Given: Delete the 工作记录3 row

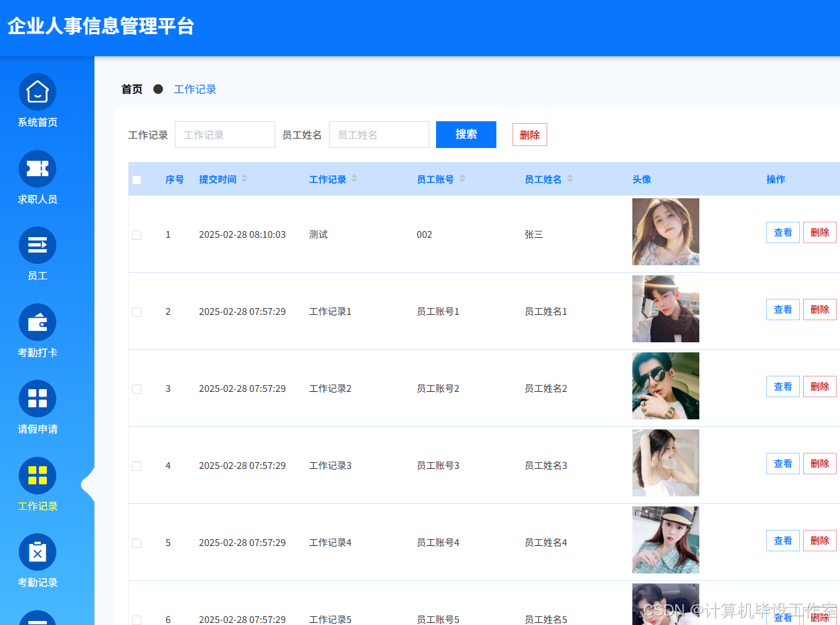Looking at the screenshot, I should pos(820,464).
